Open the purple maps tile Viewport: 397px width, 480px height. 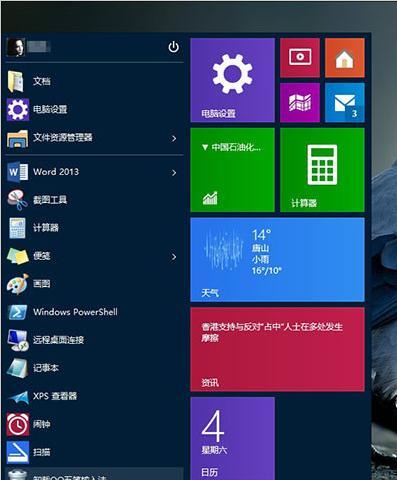tap(300, 103)
